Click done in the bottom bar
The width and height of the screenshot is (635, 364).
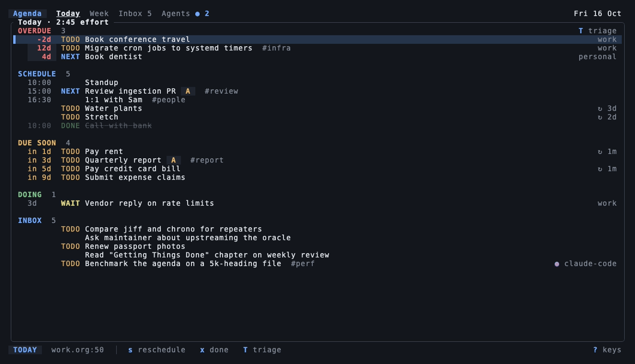tap(214, 350)
